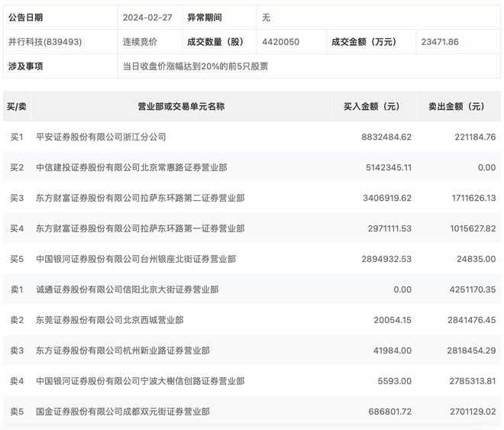
Task: Select 中国银河证券宁波大榭信创路证券营业部
Action: point(141,381)
